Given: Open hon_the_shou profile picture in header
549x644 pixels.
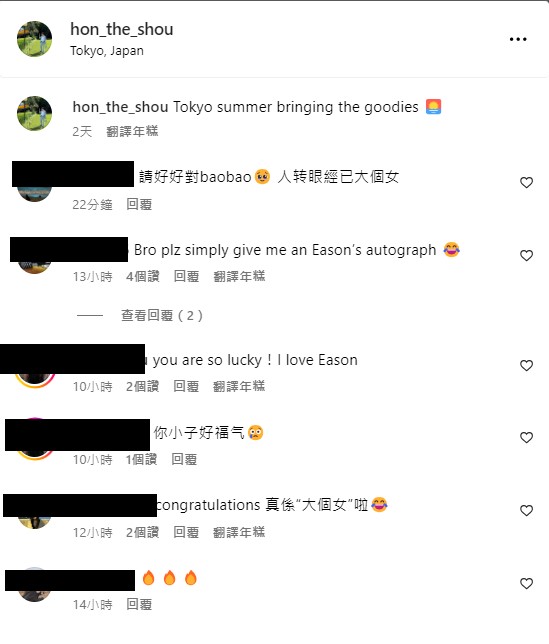Looking at the screenshot, I should coord(34,39).
